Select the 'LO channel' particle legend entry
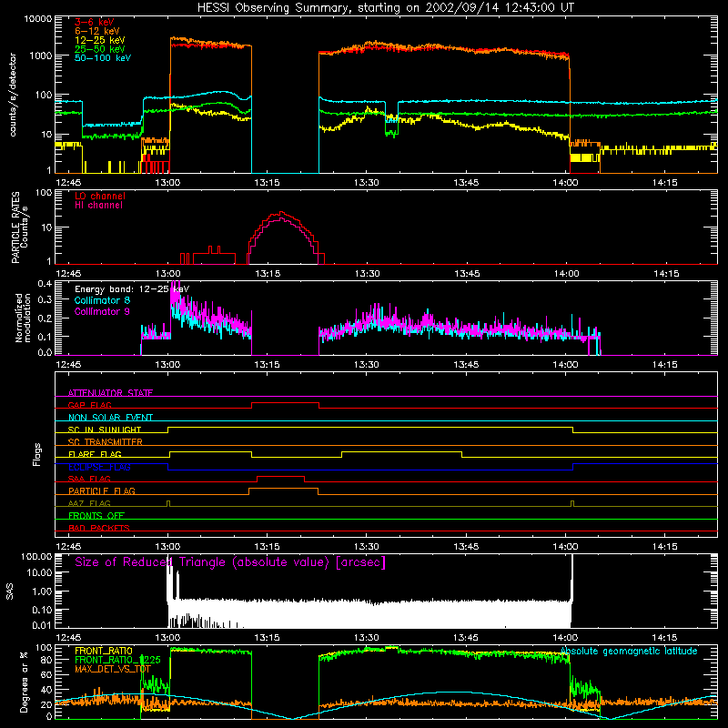Viewport: 728px width, 728px height. [100, 196]
